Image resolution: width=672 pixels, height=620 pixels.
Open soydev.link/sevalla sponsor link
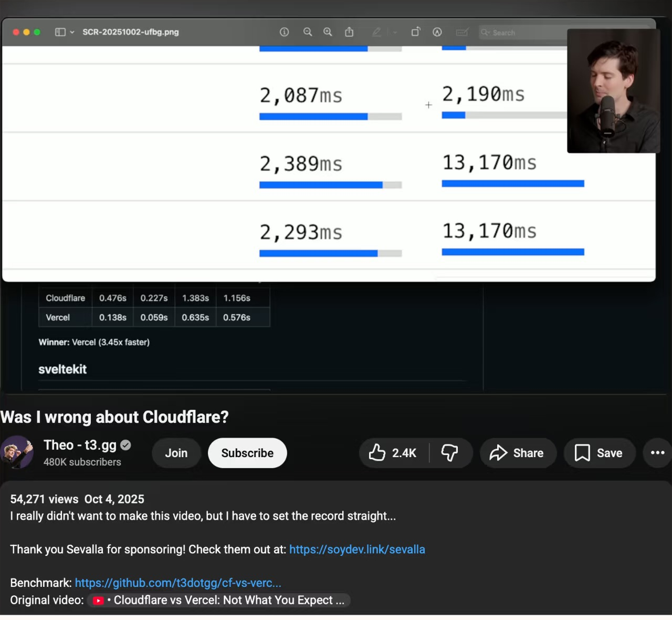357,550
